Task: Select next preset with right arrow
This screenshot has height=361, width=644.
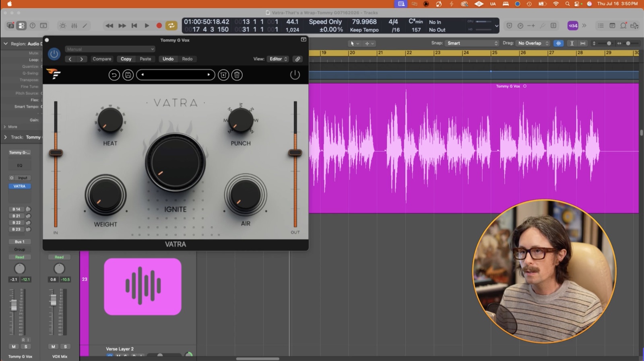Action: click(82, 59)
